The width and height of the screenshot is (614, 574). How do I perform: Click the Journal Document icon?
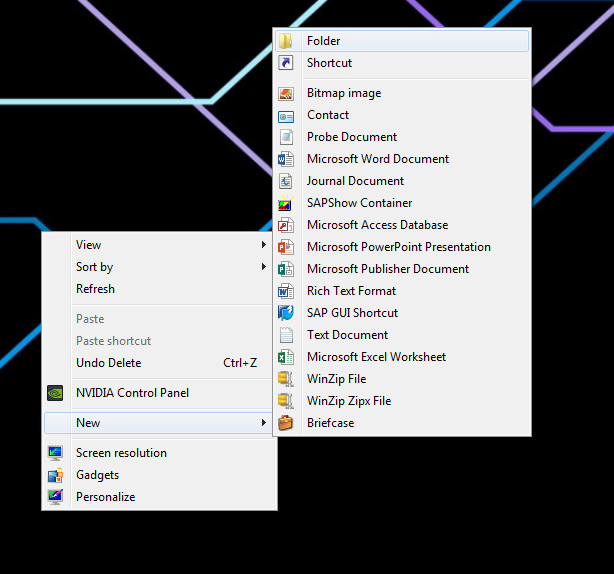[x=285, y=181]
